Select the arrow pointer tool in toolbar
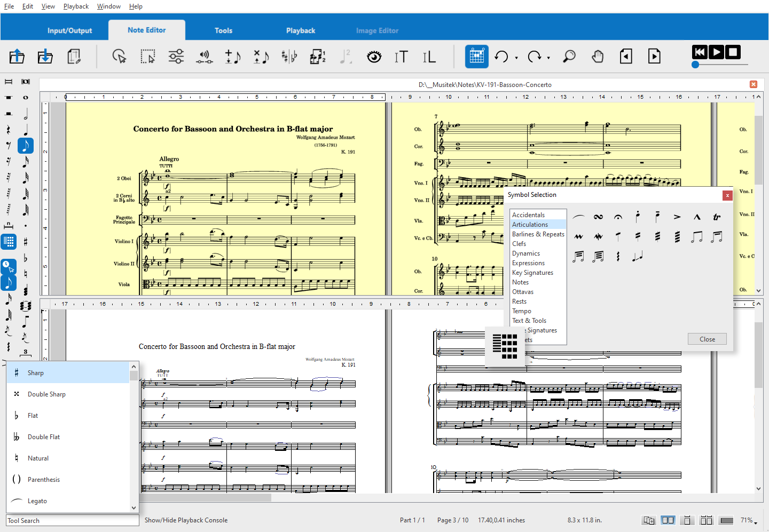Image resolution: width=769 pixels, height=532 pixels. pos(120,56)
